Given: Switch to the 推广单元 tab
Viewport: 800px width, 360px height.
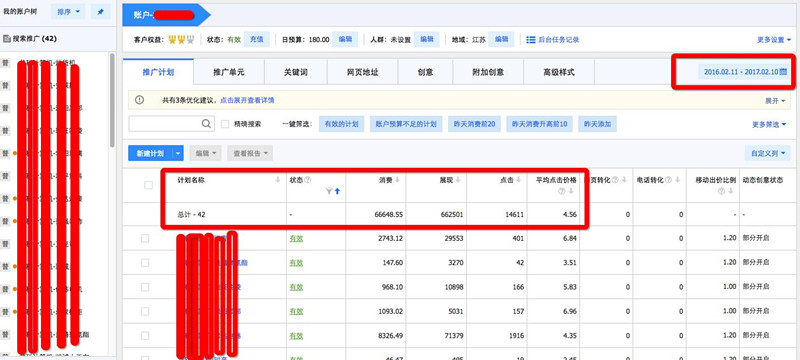Looking at the screenshot, I should [229, 72].
